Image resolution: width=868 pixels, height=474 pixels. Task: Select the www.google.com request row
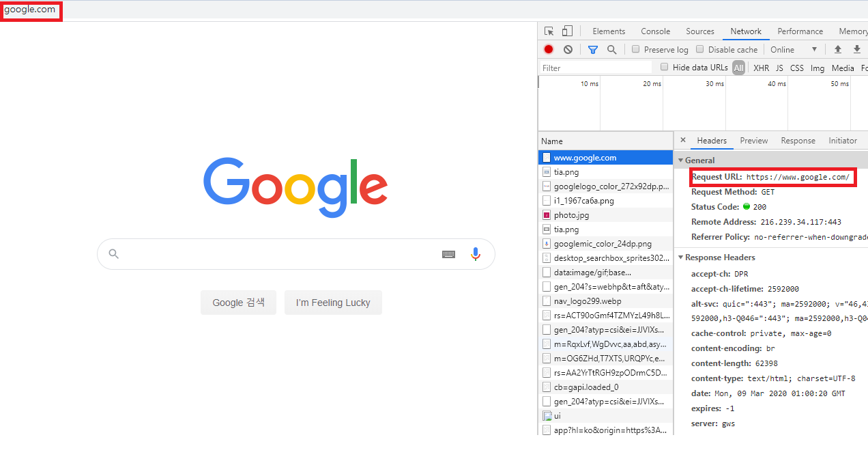click(x=605, y=158)
